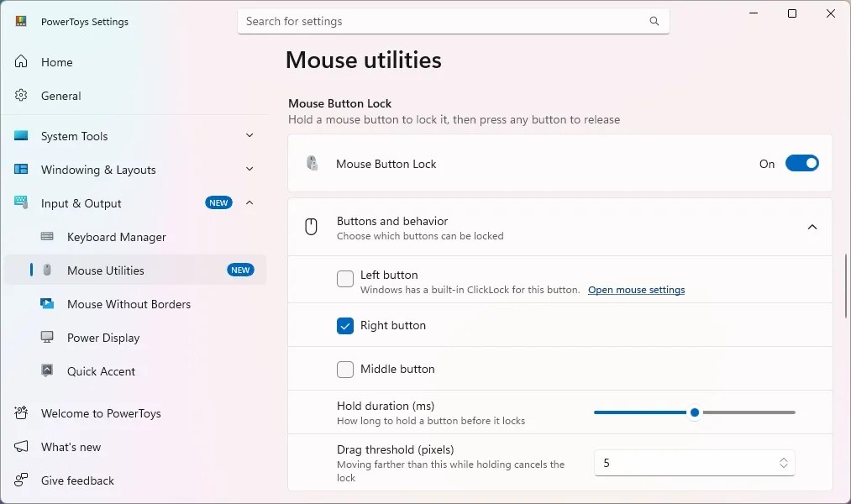
Task: Click the System Tools icon
Action: [x=21, y=135]
